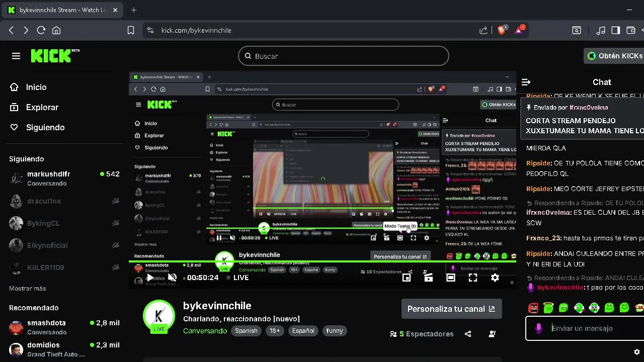The height and width of the screenshot is (362, 644).
Task: Open the browser tab search icon
Action: pyautogui.click(x=577, y=30)
